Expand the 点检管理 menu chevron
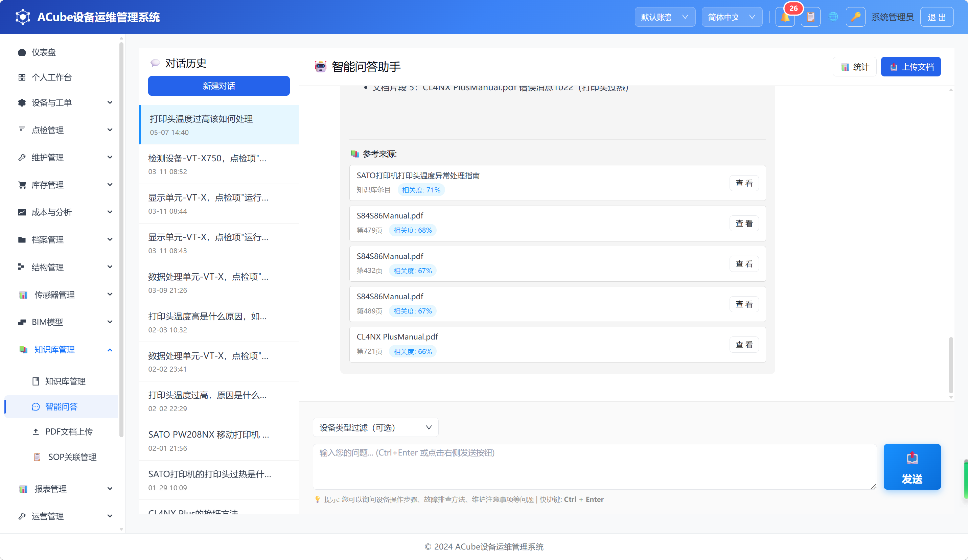 (x=110, y=130)
